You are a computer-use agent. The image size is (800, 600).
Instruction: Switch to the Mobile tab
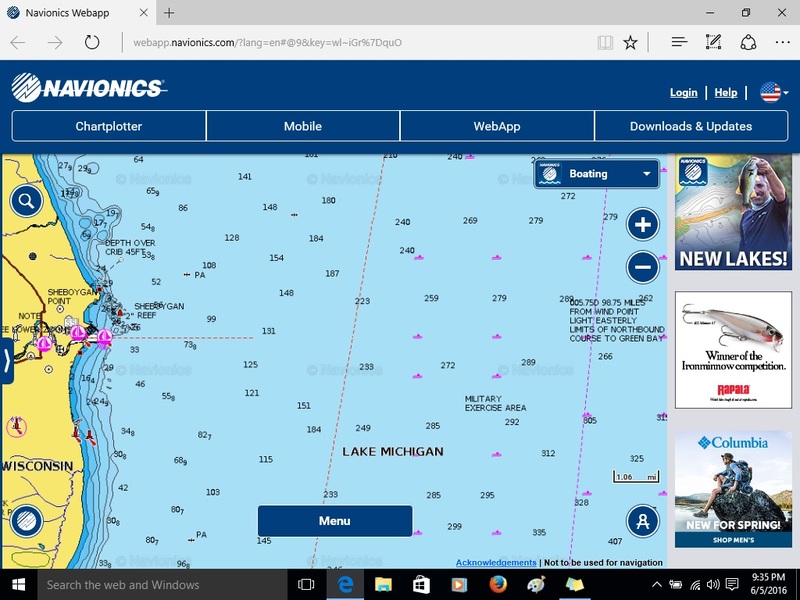pos(303,126)
